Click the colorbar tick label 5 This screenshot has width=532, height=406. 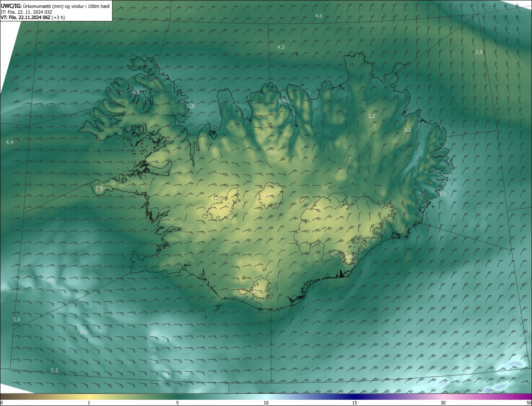[x=177, y=403]
